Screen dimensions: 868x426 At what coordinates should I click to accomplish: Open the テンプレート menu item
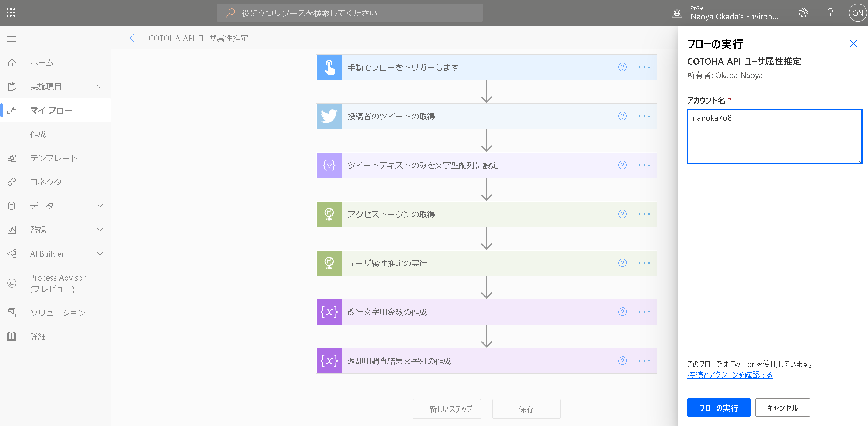click(x=53, y=158)
